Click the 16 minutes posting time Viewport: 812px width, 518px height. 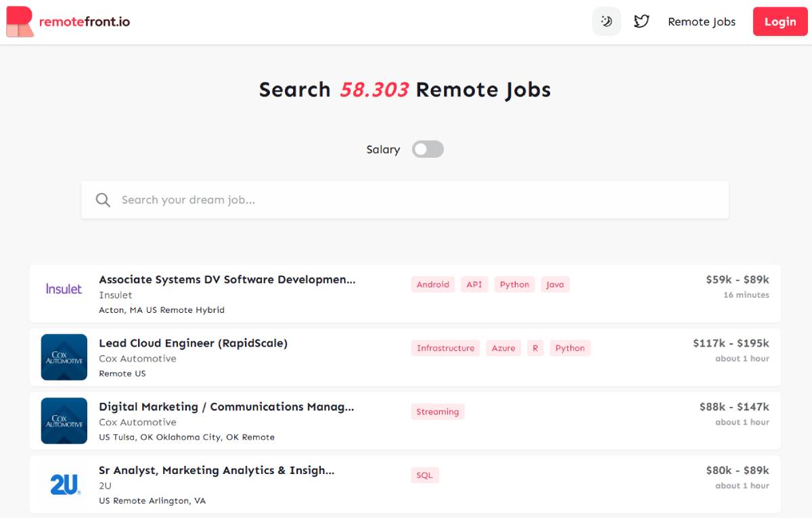click(746, 295)
